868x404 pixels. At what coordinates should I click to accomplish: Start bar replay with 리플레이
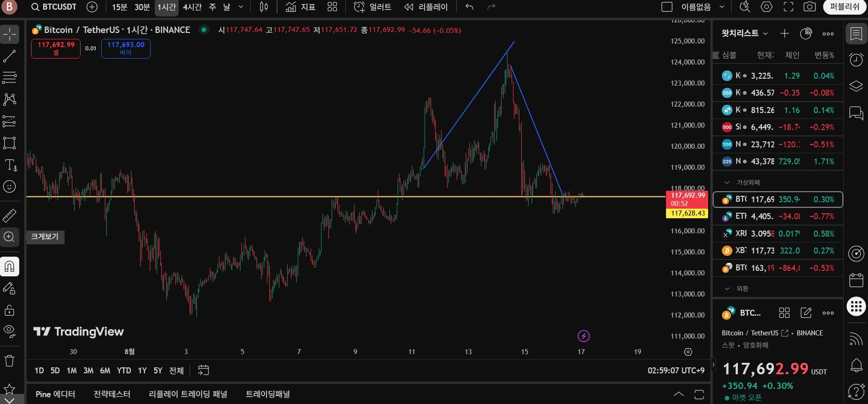click(426, 7)
